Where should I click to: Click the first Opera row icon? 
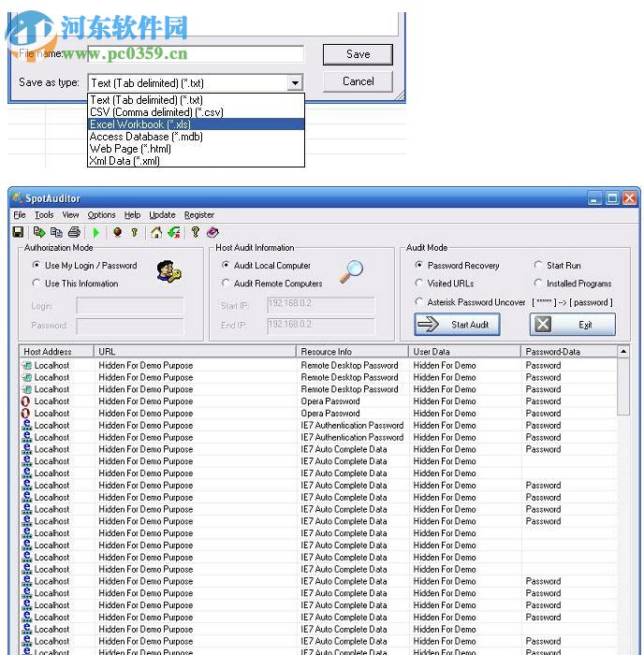pyautogui.click(x=25, y=401)
